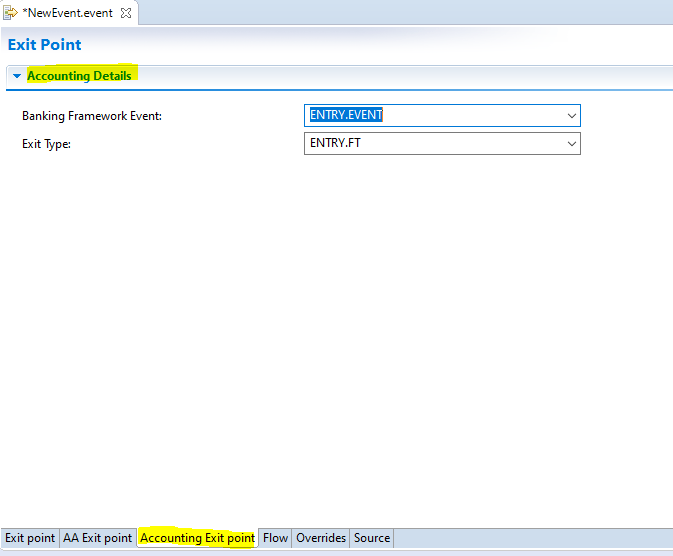
Task: Open the AA Exit point tab
Action: click(97, 538)
